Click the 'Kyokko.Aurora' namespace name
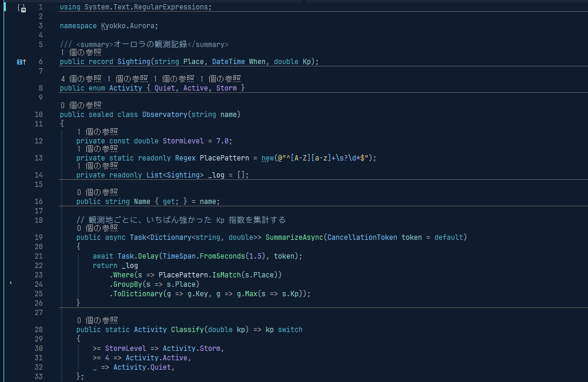Image resolution: width=588 pixels, height=382 pixels. pos(128,26)
